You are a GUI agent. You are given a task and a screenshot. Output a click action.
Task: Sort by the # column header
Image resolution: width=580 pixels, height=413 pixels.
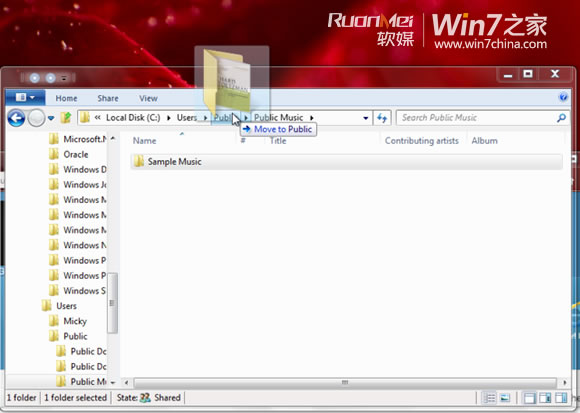tap(243, 141)
